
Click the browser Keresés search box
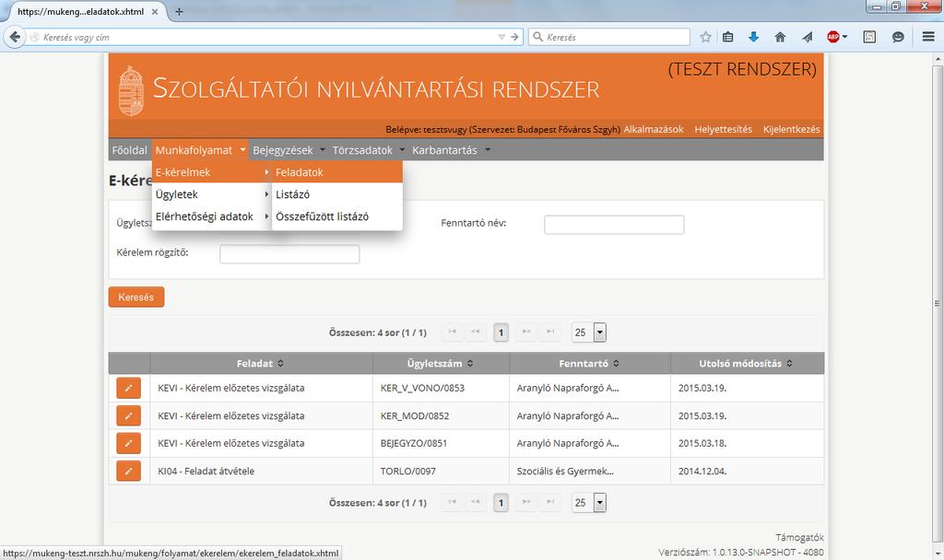609,37
